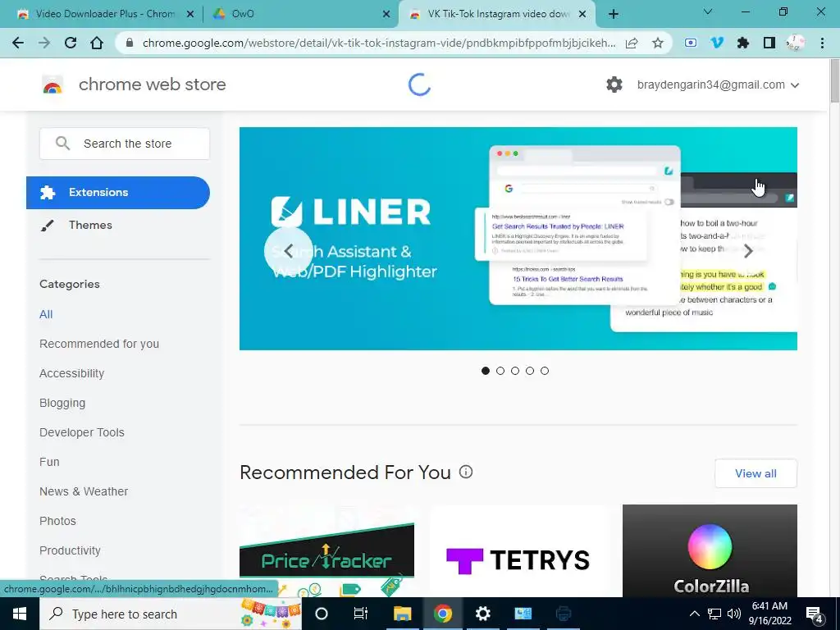Viewport: 840px width, 630px height.
Task: Open the Windows Start menu
Action: click(x=20, y=614)
